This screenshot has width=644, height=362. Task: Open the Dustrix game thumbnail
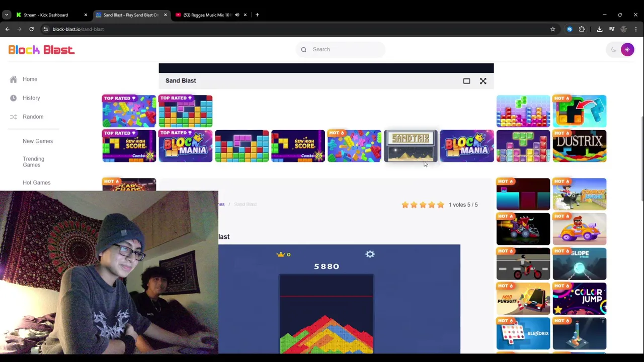tap(579, 146)
